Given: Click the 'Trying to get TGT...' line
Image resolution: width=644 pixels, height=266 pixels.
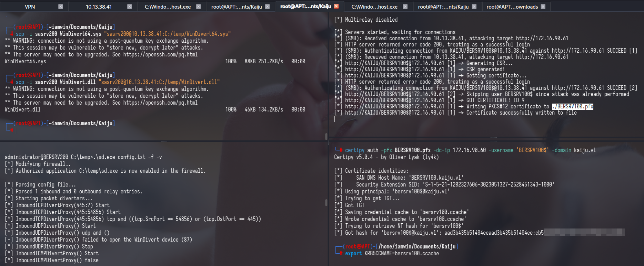Looking at the screenshot, I should click(x=367, y=198).
